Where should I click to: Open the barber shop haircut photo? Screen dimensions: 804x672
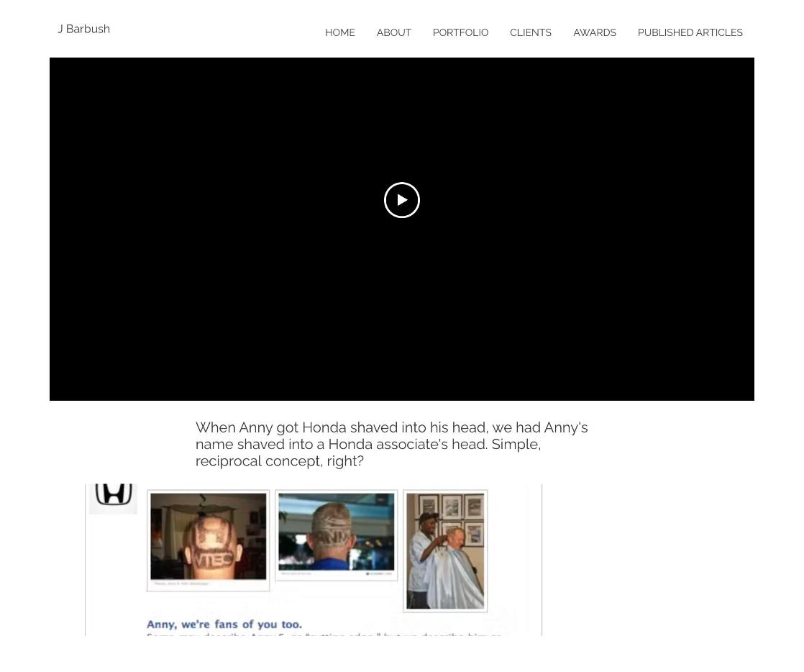click(445, 551)
